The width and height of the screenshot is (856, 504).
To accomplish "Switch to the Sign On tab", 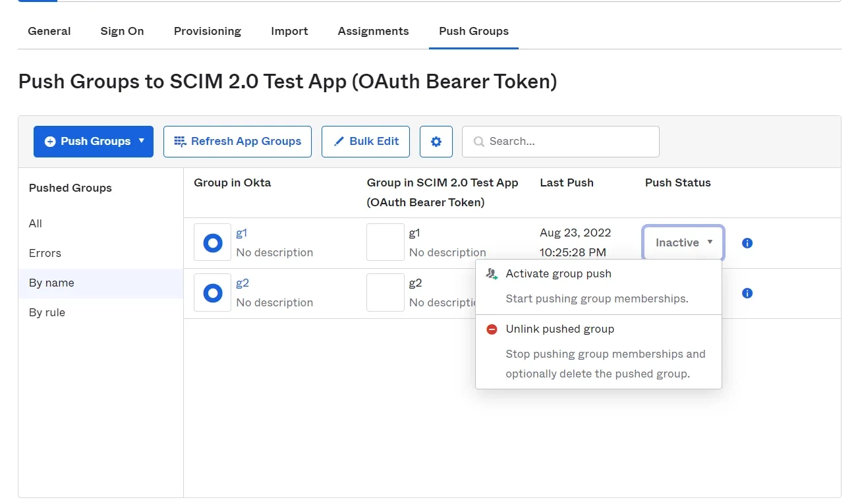I will [122, 31].
